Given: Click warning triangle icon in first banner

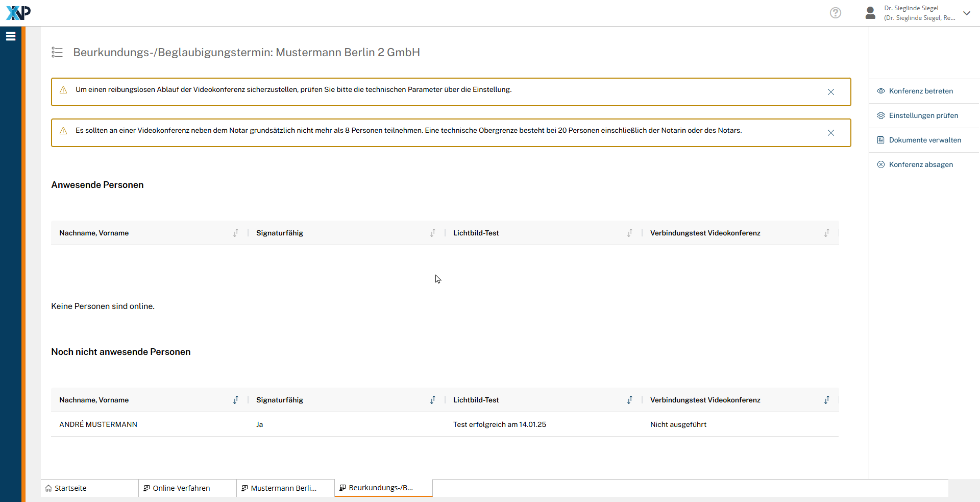Looking at the screenshot, I should click(63, 90).
